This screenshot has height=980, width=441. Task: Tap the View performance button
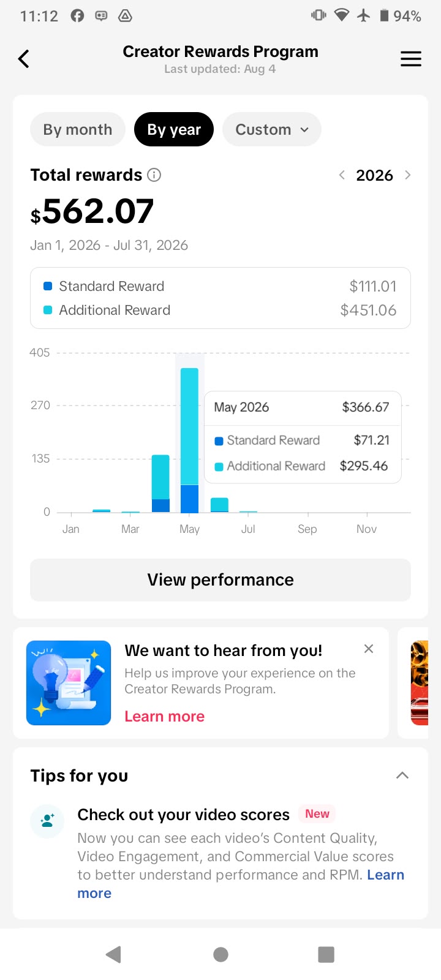pyautogui.click(x=221, y=580)
